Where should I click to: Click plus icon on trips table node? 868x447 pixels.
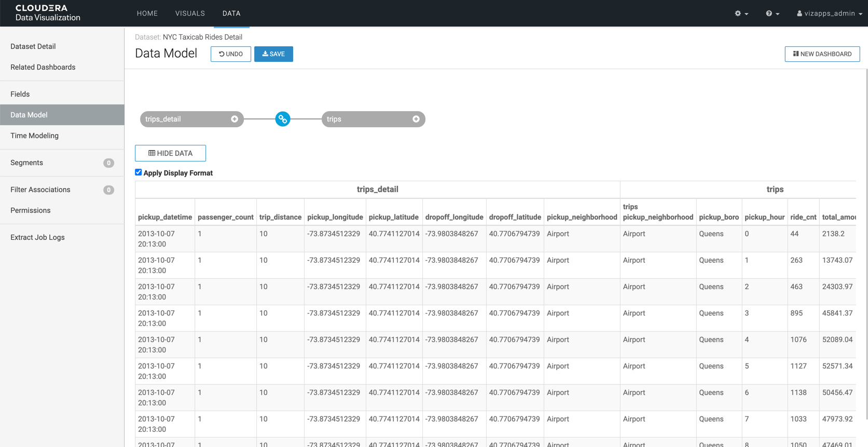(416, 119)
